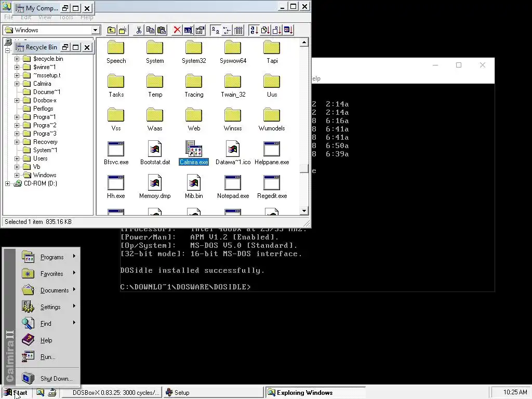The image size is (532, 399).
Task: Select the Docume~1 folder in tree
Action: coord(42,92)
